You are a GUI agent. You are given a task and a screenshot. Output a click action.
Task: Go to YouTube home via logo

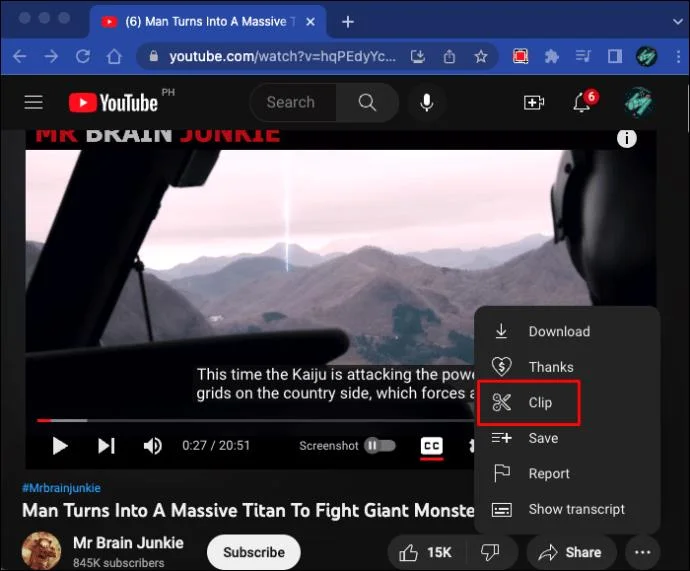pos(113,102)
